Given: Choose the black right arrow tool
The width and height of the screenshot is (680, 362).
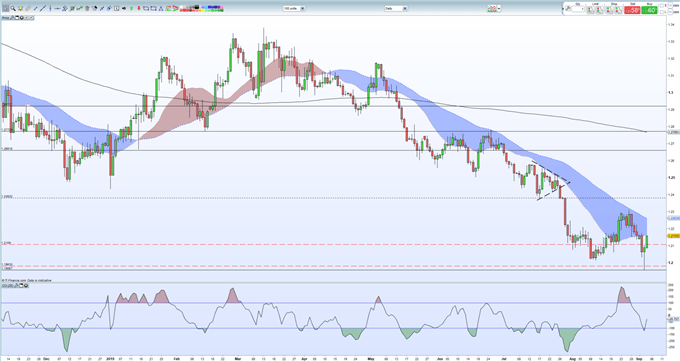Looking at the screenshot, I should pos(124,8).
